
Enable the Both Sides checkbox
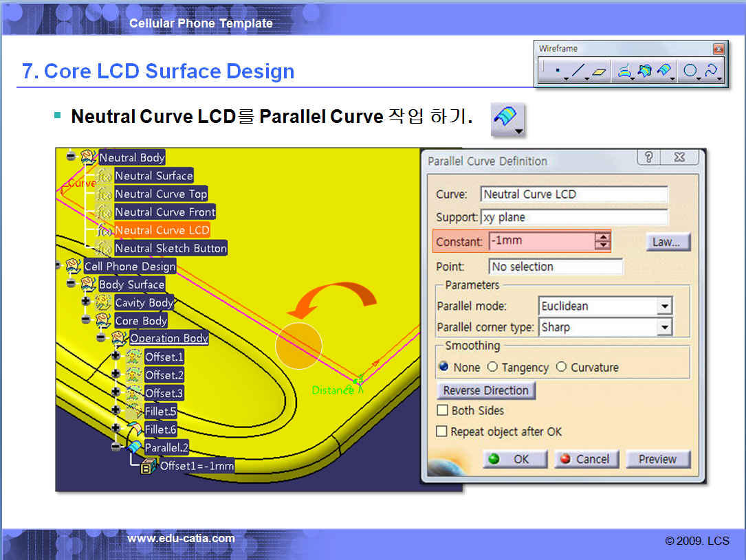click(x=442, y=411)
